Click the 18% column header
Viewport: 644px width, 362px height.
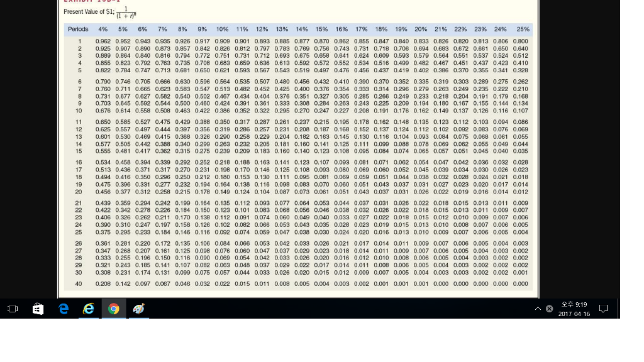(381, 29)
